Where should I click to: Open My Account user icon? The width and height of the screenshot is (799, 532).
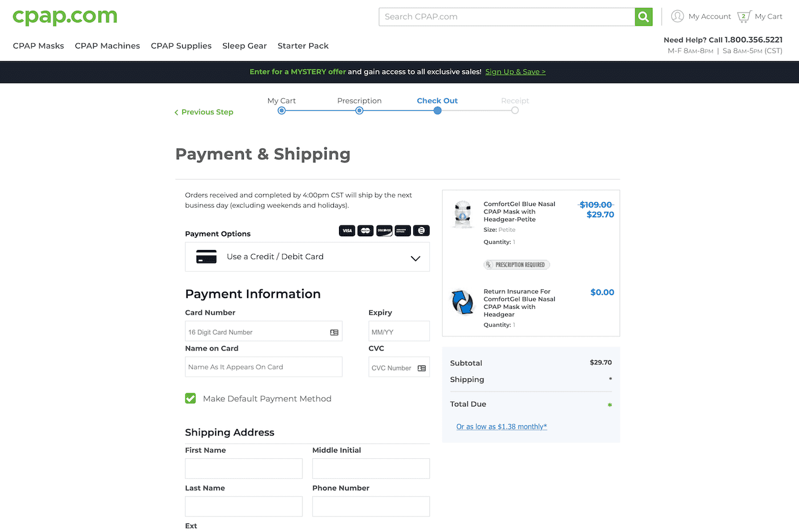[x=677, y=17]
